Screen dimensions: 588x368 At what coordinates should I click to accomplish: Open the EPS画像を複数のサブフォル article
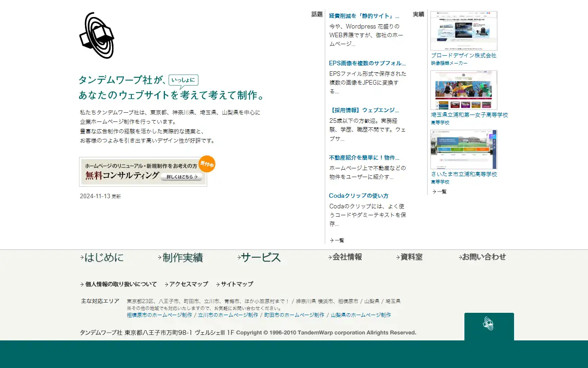pyautogui.click(x=367, y=63)
